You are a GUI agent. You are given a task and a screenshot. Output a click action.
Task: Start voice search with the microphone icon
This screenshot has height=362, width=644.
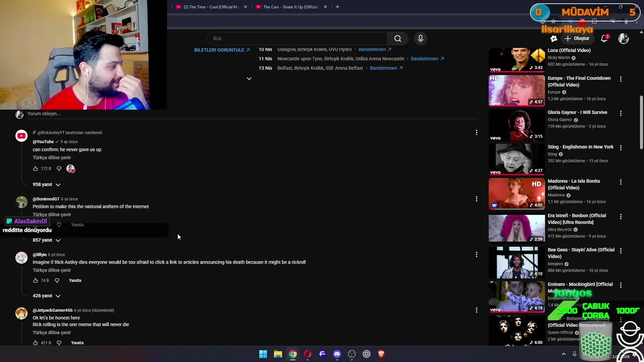[421, 38]
